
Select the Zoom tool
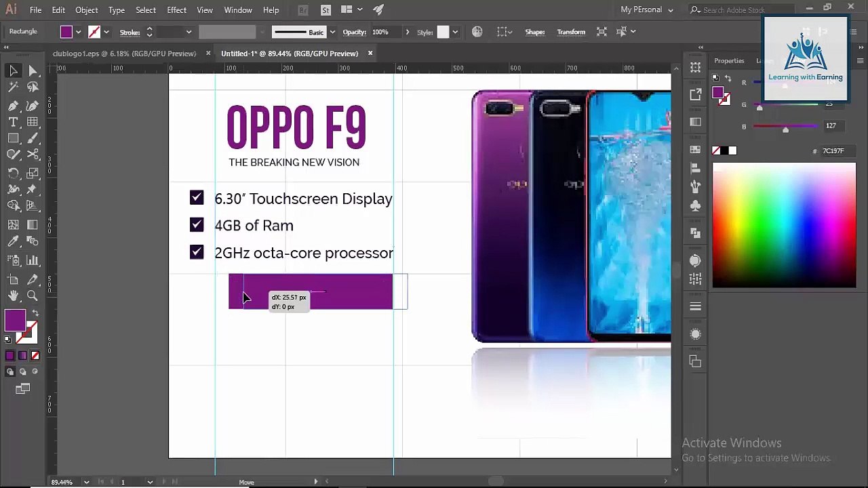[33, 296]
